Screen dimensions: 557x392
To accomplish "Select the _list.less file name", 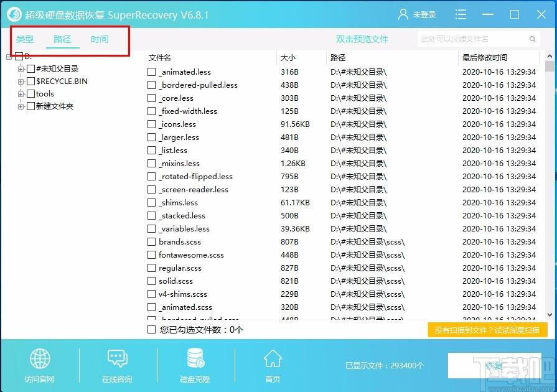I will [173, 151].
